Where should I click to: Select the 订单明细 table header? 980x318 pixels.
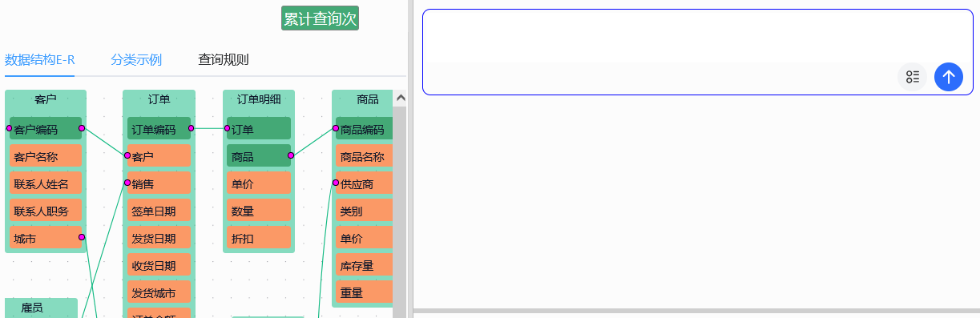click(x=259, y=100)
